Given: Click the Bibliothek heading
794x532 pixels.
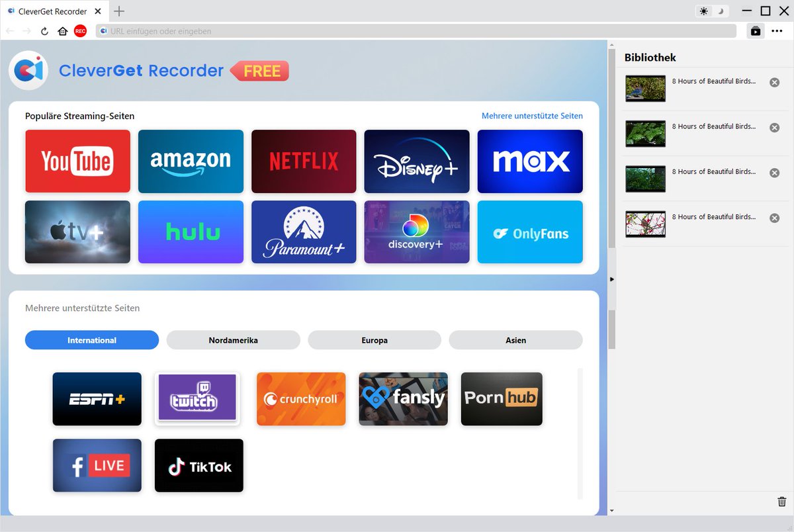Looking at the screenshot, I should click(650, 58).
